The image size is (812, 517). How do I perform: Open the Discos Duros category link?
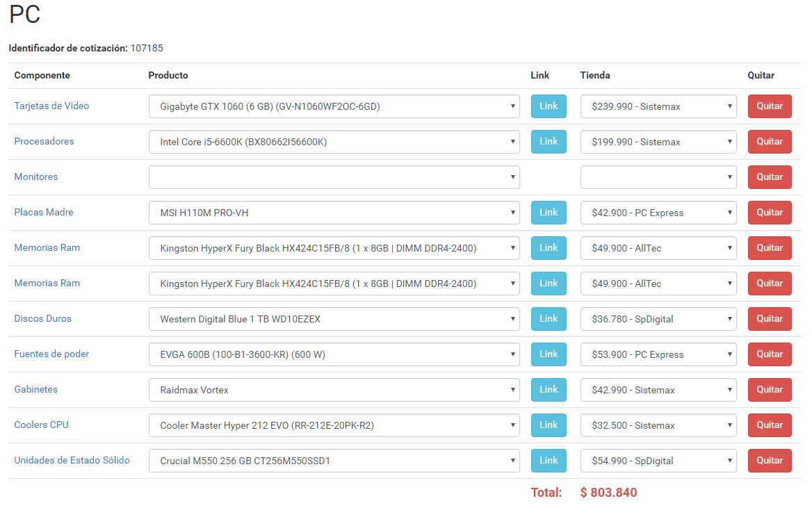click(x=42, y=318)
